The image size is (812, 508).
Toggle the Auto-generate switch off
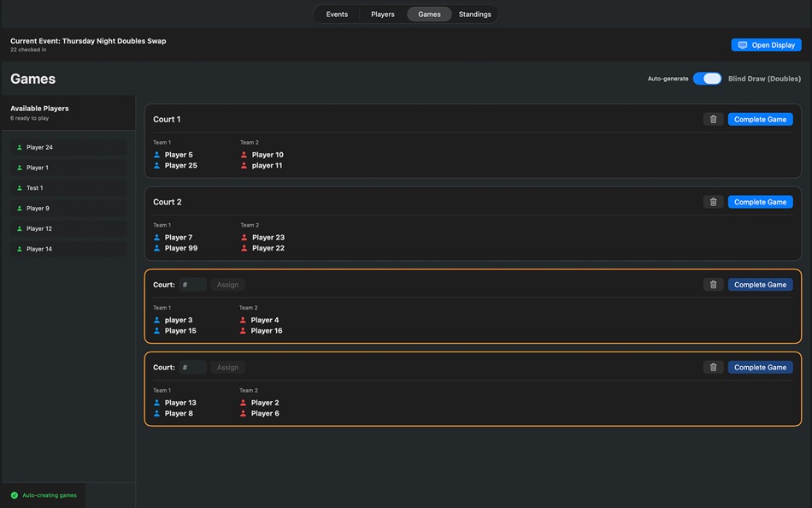tap(708, 79)
